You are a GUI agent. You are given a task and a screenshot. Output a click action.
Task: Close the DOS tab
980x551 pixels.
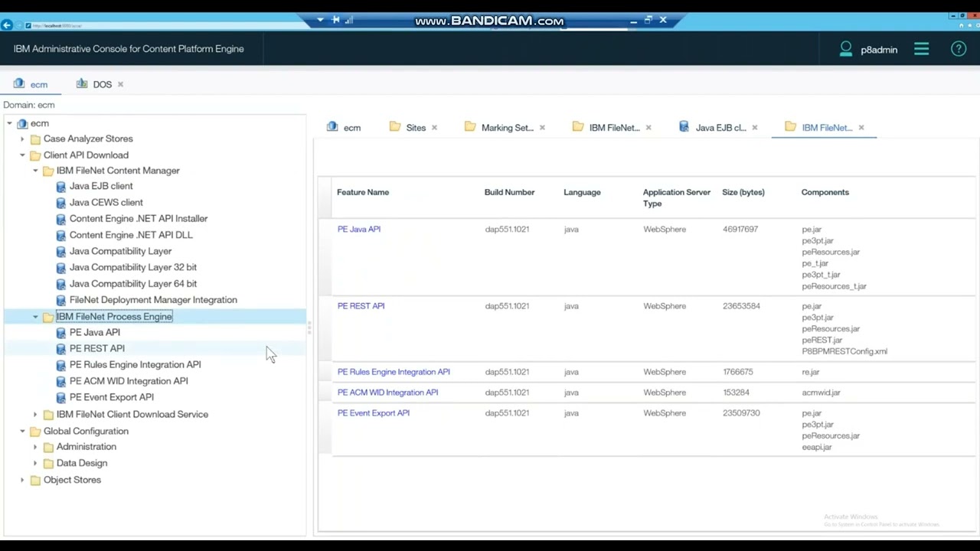[x=120, y=84]
